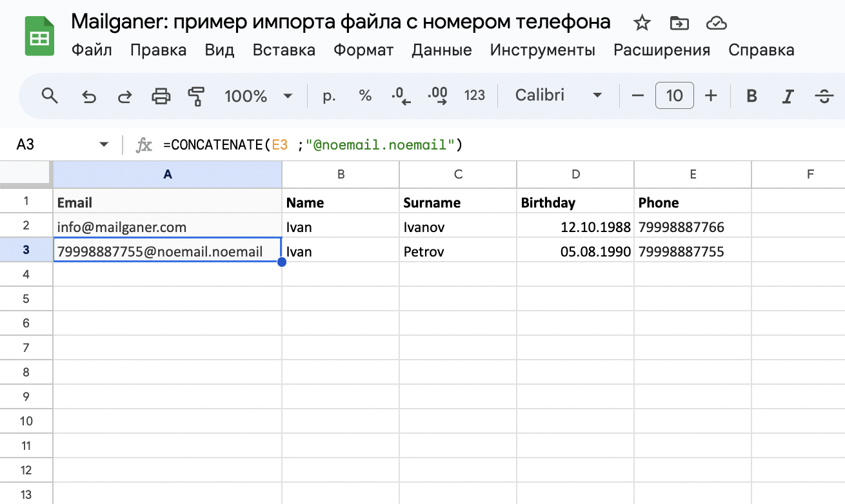This screenshot has width=845, height=504.
Task: Select column D header
Action: tap(575, 174)
